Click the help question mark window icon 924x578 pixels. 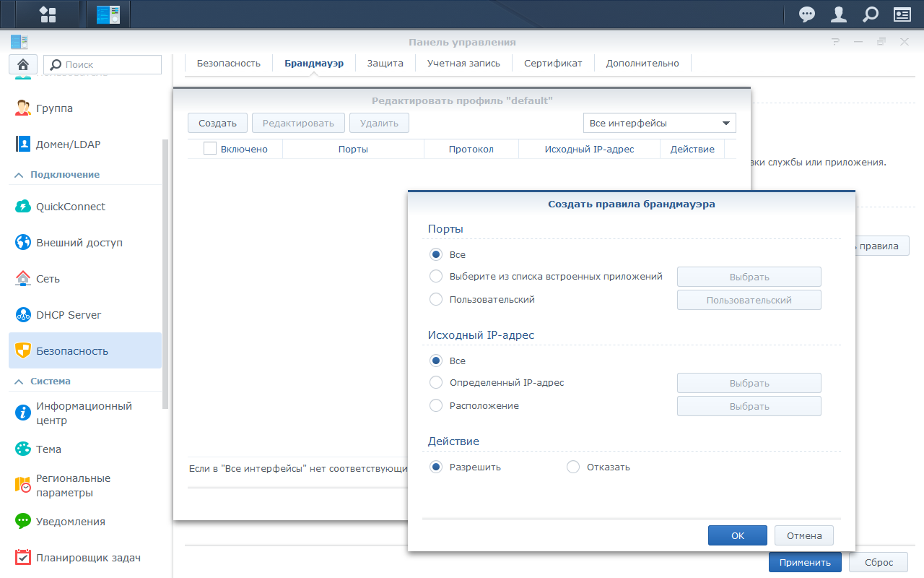click(835, 42)
